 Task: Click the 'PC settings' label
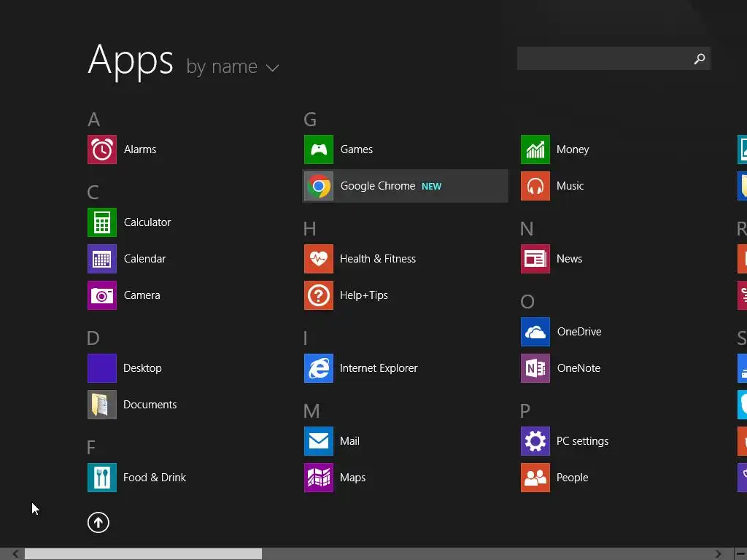coord(583,441)
